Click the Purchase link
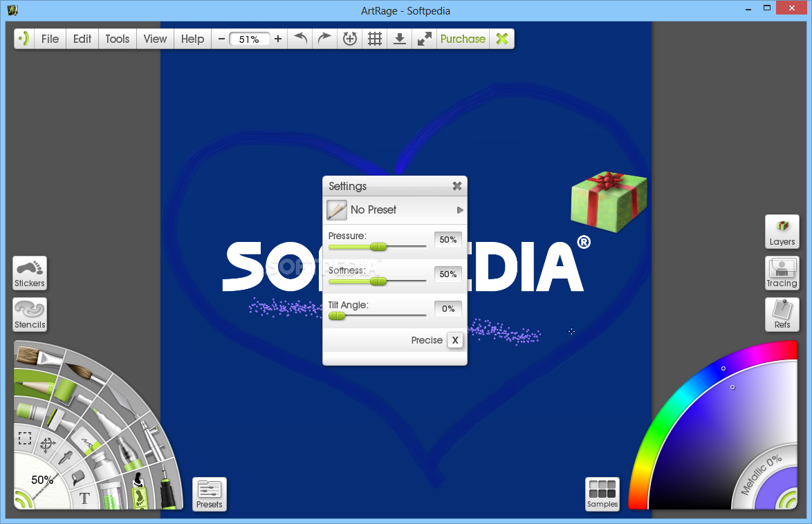 click(463, 39)
